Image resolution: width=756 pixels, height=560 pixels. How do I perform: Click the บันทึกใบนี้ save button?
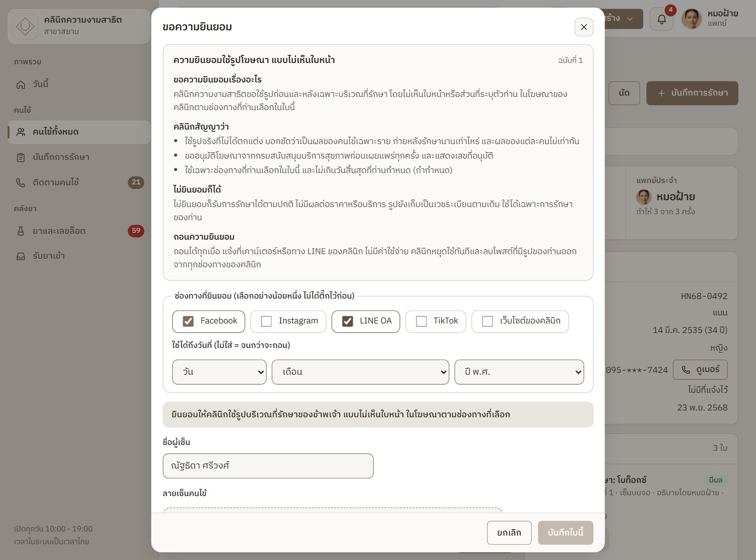pos(565,533)
